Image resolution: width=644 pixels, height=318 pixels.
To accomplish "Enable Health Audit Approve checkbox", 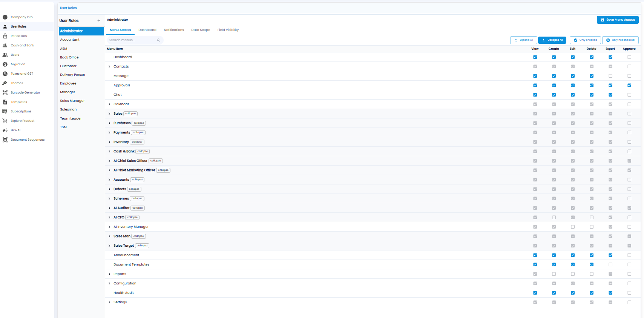I will [629, 293].
